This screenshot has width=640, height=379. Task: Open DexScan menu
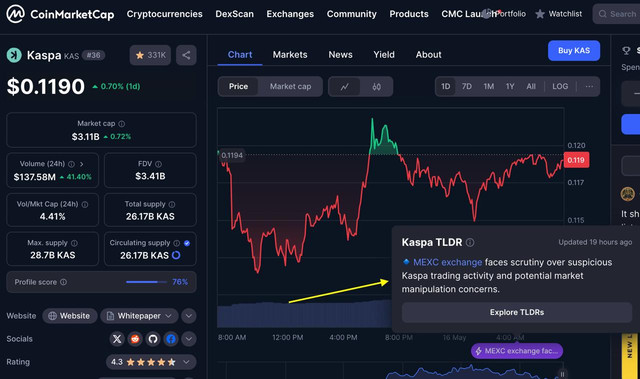pos(234,14)
